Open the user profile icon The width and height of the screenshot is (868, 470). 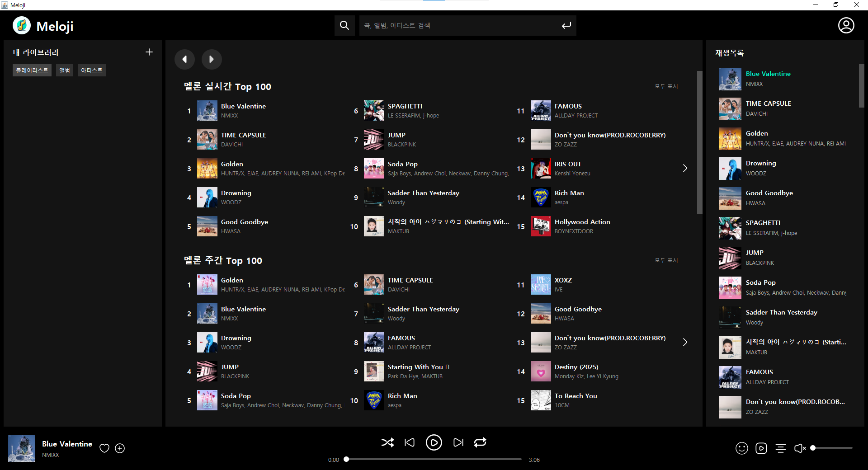(846, 26)
